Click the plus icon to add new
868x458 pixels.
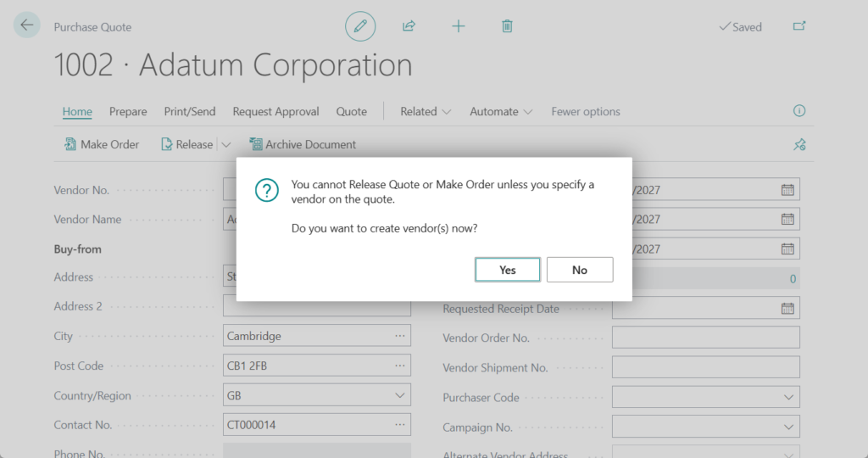(459, 26)
